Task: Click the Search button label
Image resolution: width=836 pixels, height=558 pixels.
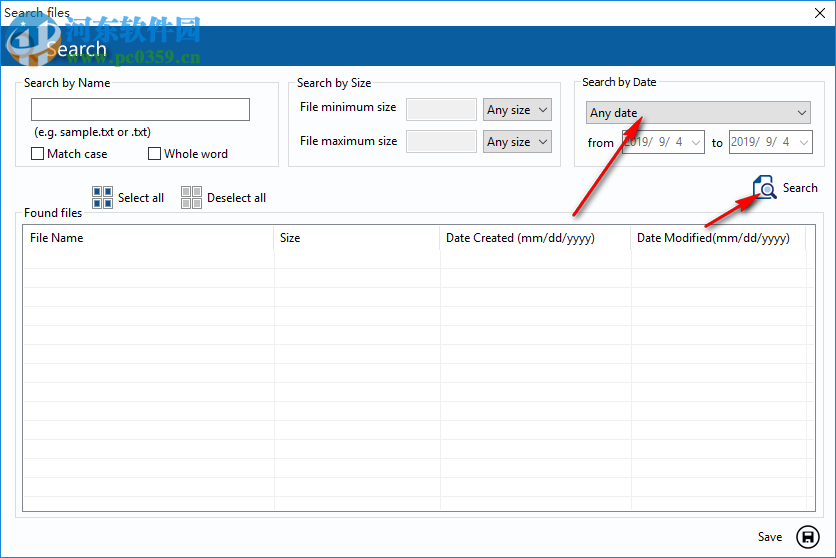Action: (x=800, y=188)
